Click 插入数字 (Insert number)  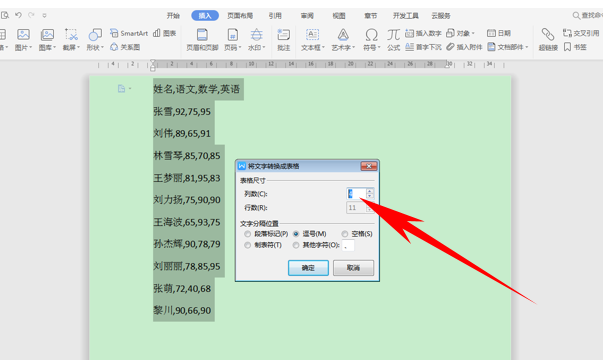pos(423,33)
